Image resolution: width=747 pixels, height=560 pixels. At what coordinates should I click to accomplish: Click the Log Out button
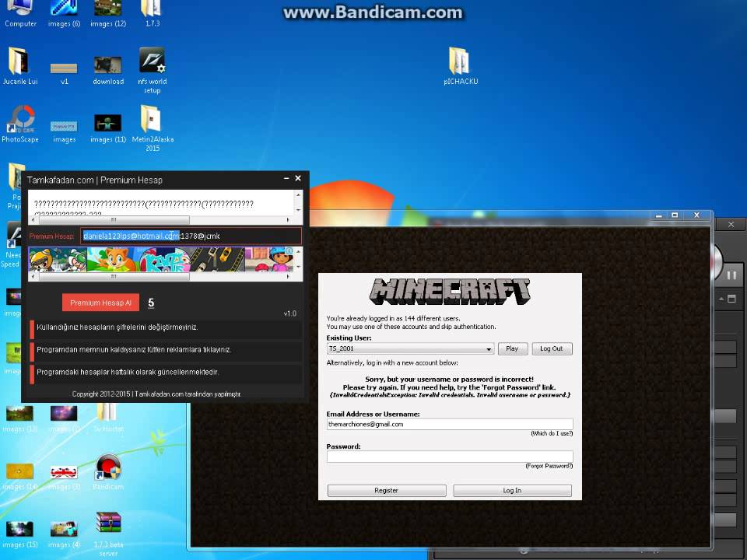coord(552,348)
